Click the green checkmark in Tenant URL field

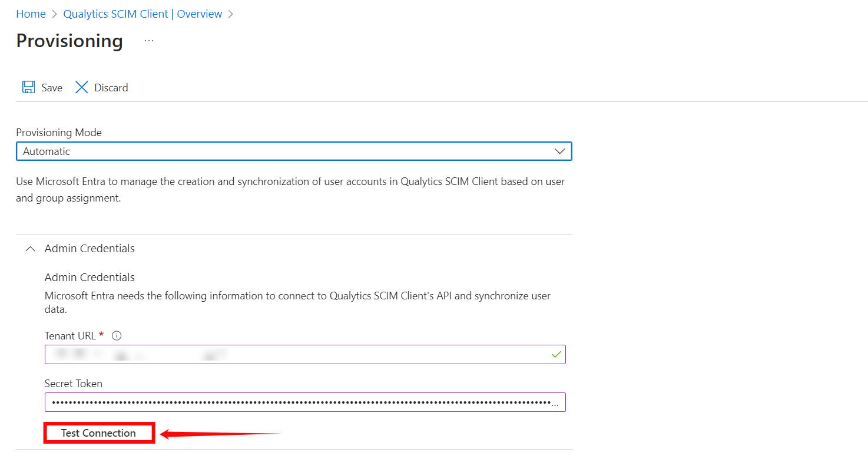[x=556, y=354]
